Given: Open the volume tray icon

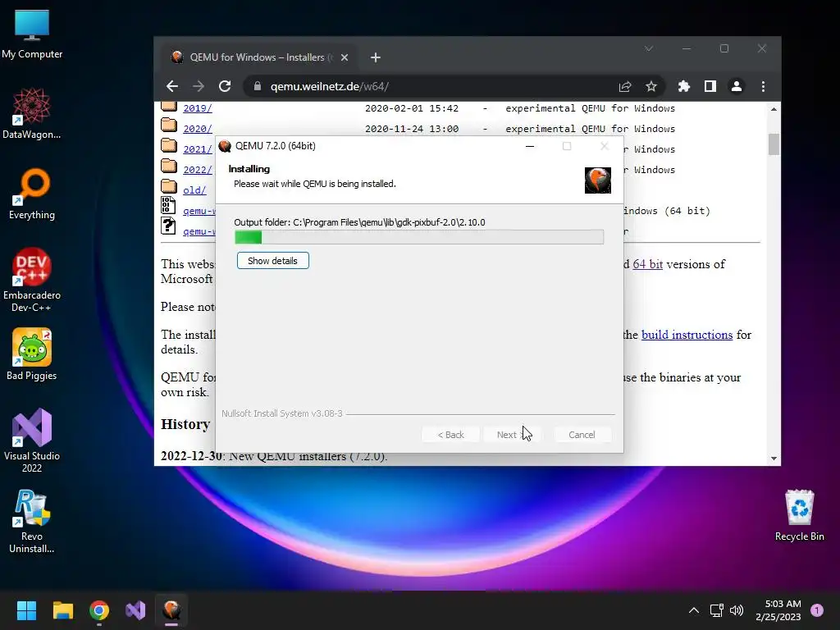Looking at the screenshot, I should click(x=737, y=610).
